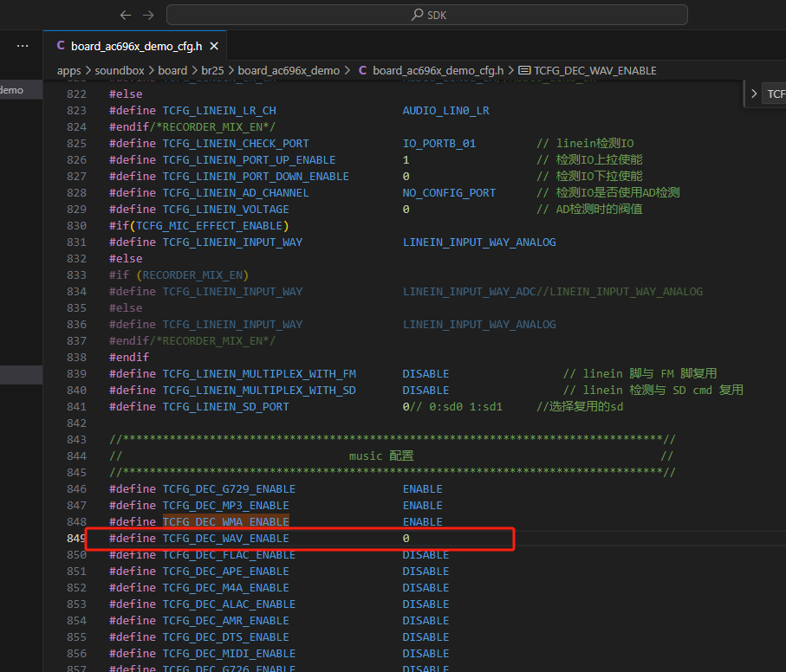The height and width of the screenshot is (672, 786).
Task: Close the board_ac696x_demo_cfg.h tab
Action: [x=214, y=46]
